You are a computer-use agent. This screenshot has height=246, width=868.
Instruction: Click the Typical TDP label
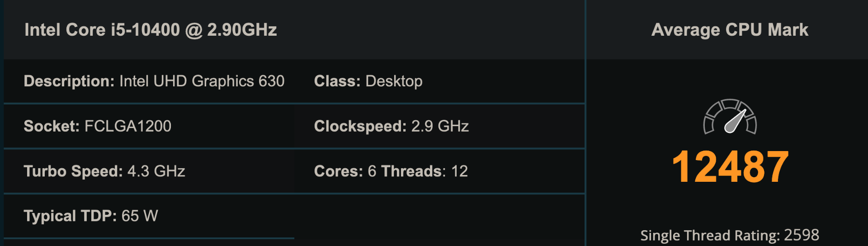pyautogui.click(x=70, y=216)
